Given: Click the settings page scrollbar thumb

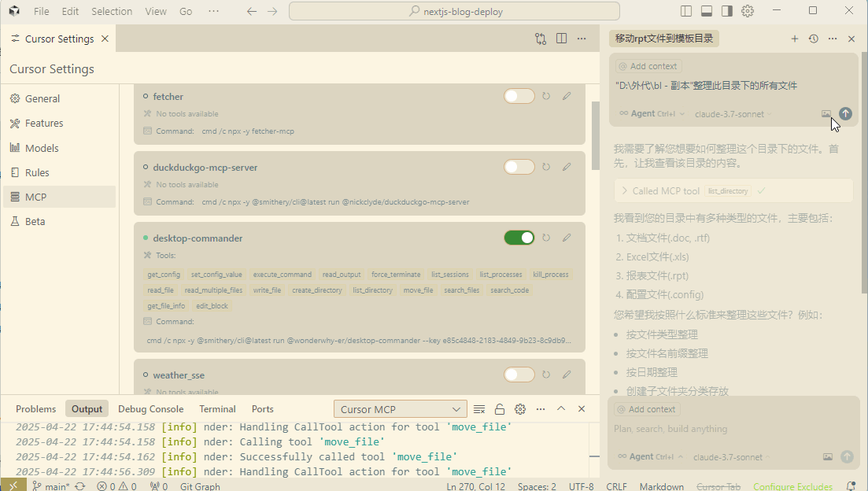Looking at the screenshot, I should point(595,135).
